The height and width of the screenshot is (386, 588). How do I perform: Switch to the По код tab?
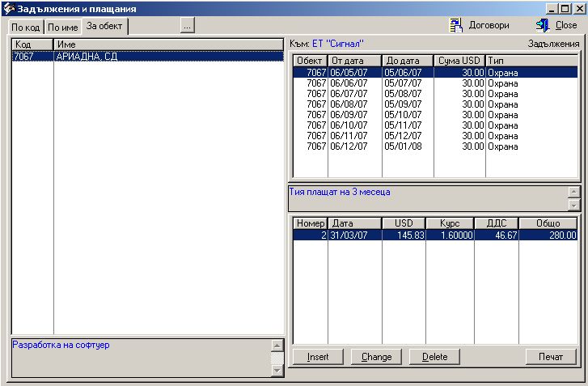26,27
